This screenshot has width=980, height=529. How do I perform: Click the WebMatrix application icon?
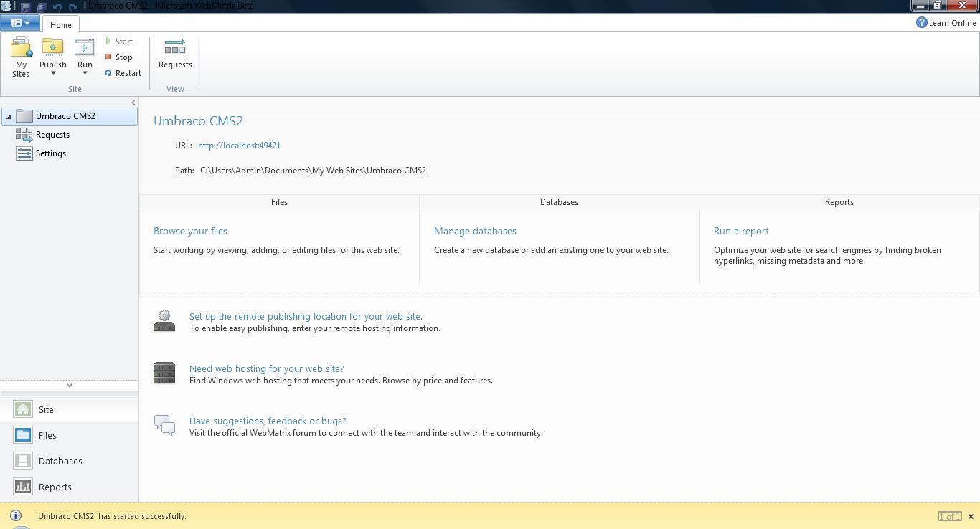[x=6, y=6]
